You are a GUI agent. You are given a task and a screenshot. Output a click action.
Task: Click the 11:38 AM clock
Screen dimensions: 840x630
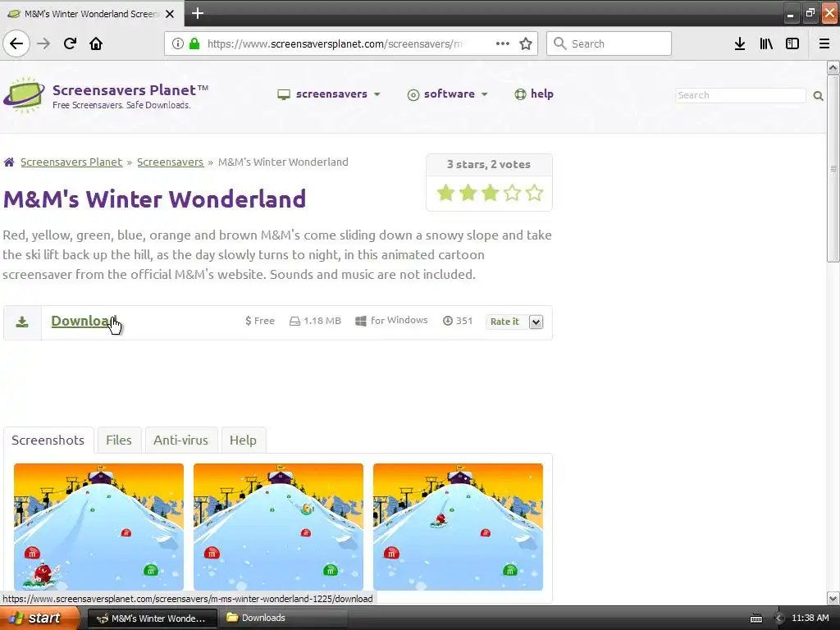coord(810,619)
